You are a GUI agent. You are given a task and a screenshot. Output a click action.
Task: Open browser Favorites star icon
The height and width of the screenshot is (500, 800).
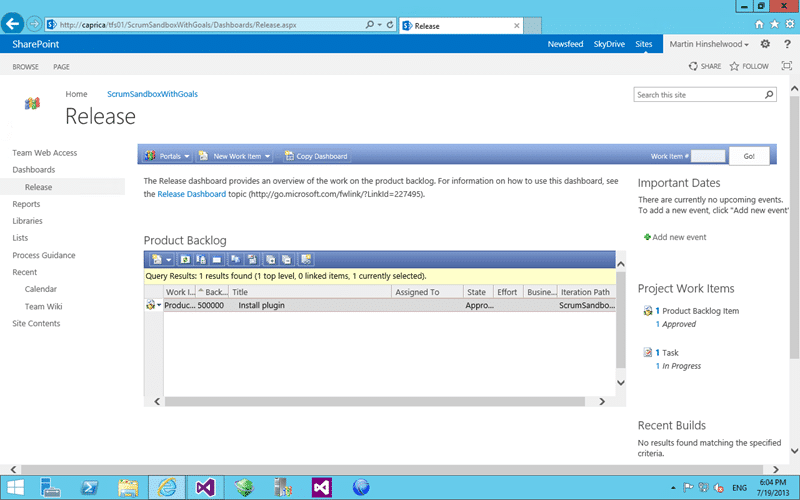774,24
